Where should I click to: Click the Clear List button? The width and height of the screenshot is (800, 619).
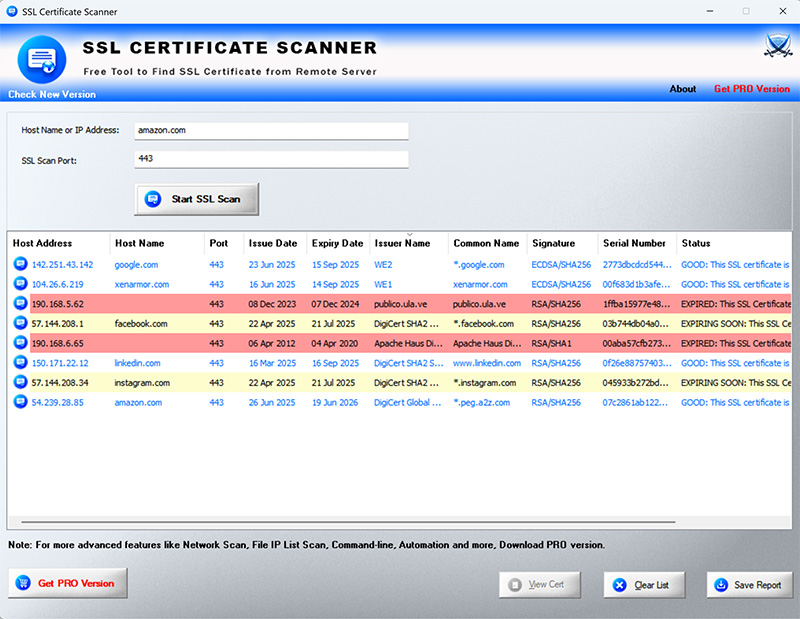(643, 585)
